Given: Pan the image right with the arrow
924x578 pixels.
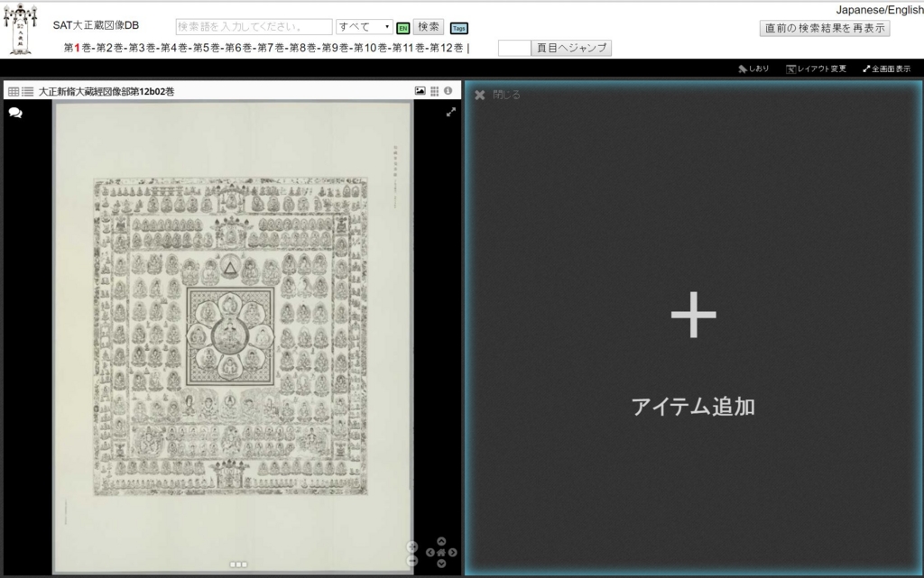Looking at the screenshot, I should tap(453, 552).
